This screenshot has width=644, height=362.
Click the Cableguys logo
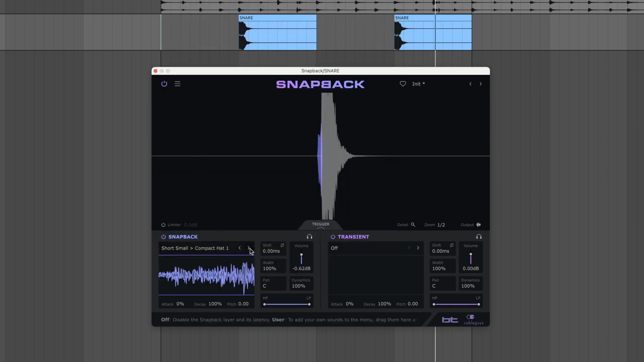[x=474, y=320]
